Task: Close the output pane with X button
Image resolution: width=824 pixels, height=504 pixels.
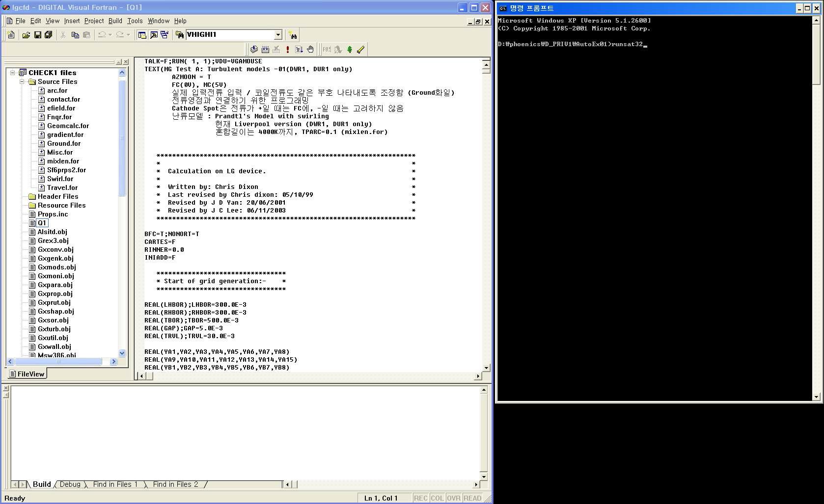Action: pyautogui.click(x=6, y=388)
